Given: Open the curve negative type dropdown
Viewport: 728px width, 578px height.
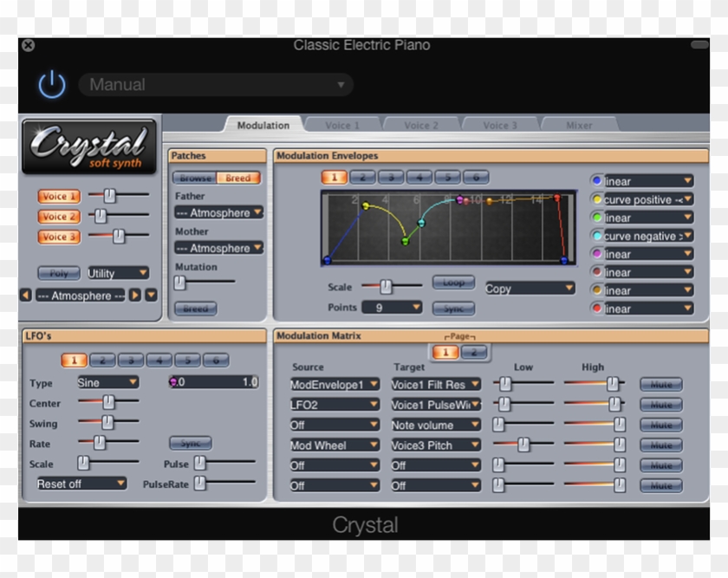Looking at the screenshot, I should tap(648, 236).
